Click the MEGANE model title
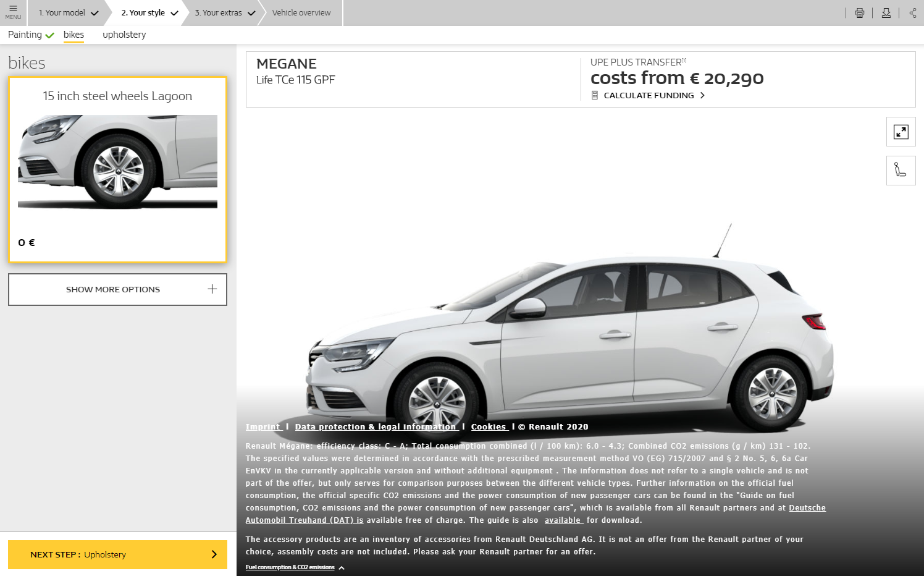The image size is (924, 576). [x=287, y=64]
